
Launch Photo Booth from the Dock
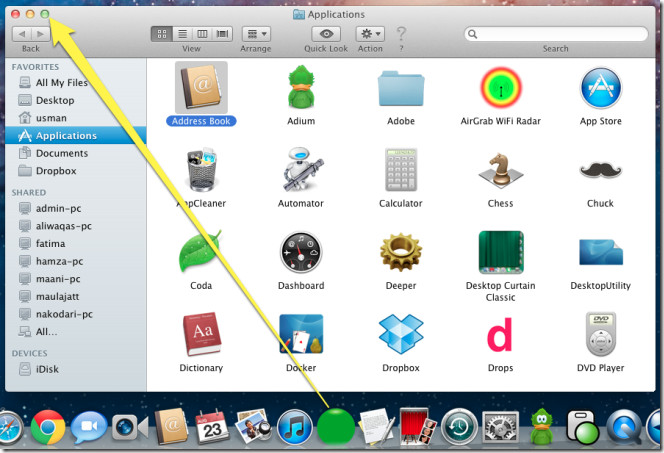[x=418, y=427]
